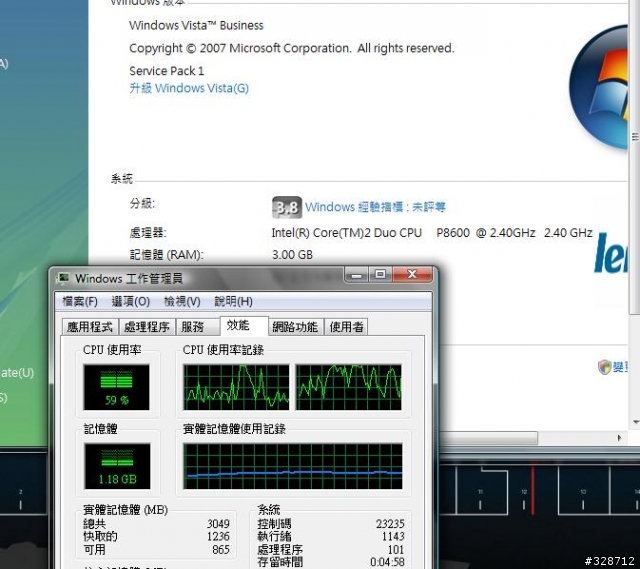Click the down arrow of the vertical scrollbar
The width and height of the screenshot is (640, 569).
tap(635, 422)
